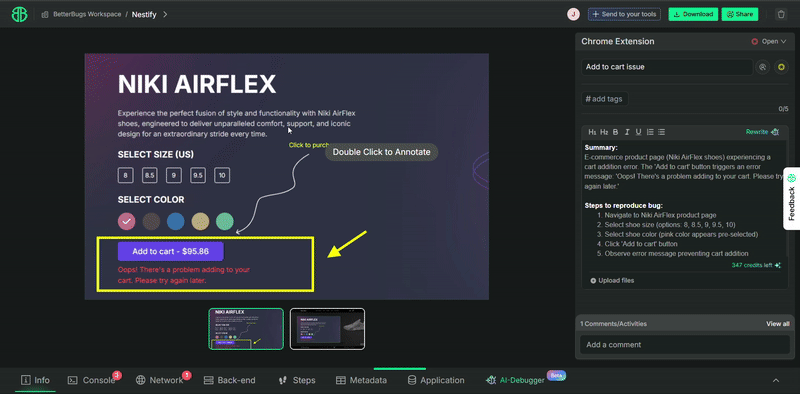Open the J user avatar
The image size is (800, 394).
(x=573, y=14)
